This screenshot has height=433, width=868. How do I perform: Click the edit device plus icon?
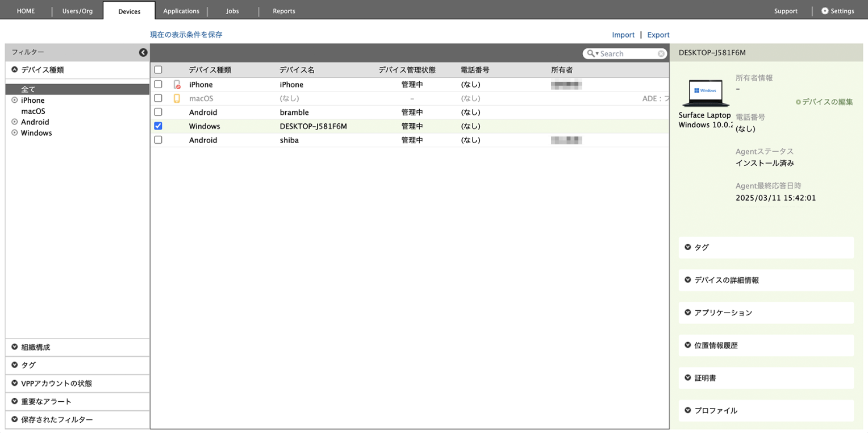(x=798, y=102)
